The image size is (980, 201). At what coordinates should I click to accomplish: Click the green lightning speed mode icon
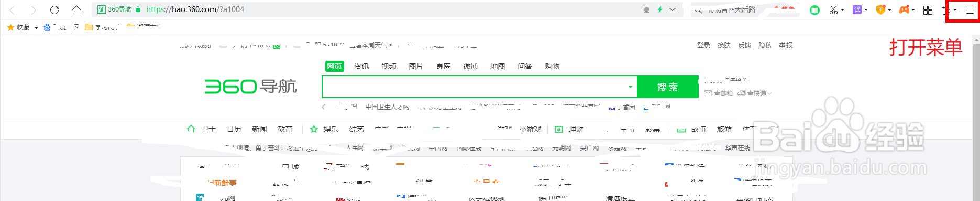(x=660, y=9)
